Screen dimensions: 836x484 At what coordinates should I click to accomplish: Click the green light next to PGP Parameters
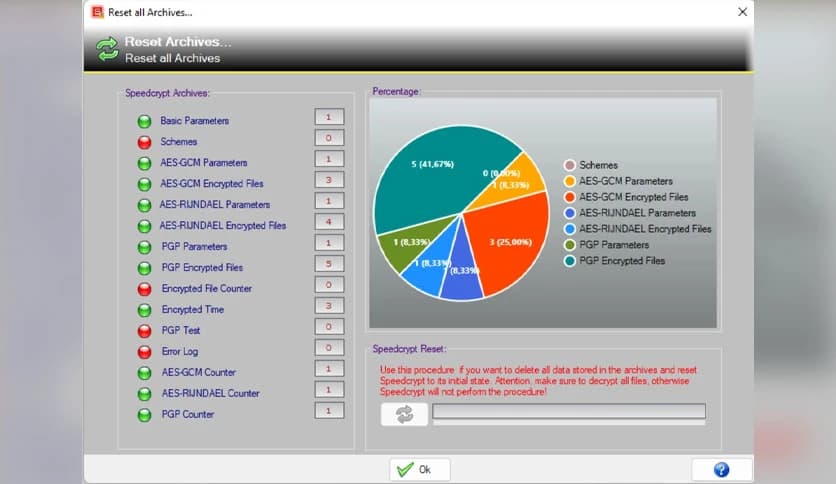coord(144,247)
